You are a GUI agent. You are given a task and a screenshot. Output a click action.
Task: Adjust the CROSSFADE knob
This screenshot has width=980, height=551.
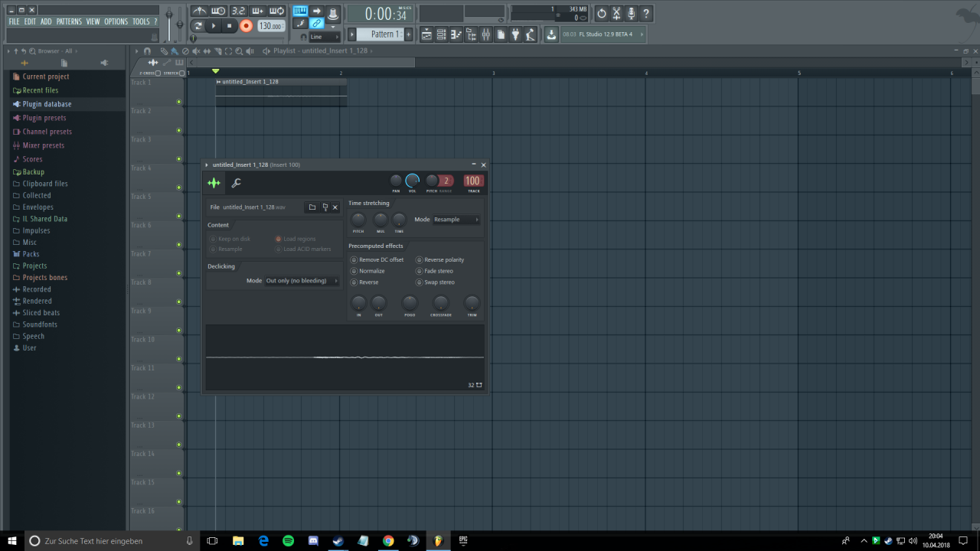pos(440,302)
